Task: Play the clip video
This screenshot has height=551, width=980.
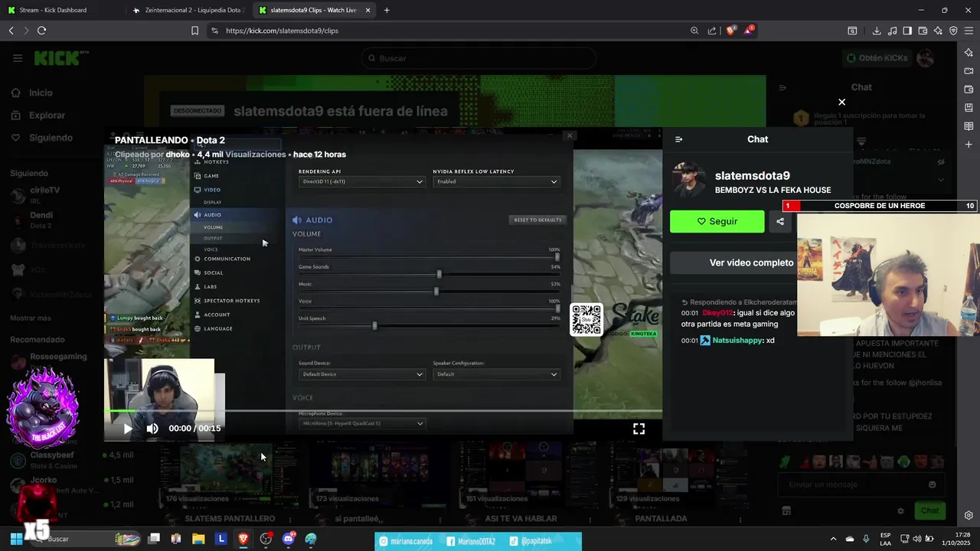Action: coord(128,429)
